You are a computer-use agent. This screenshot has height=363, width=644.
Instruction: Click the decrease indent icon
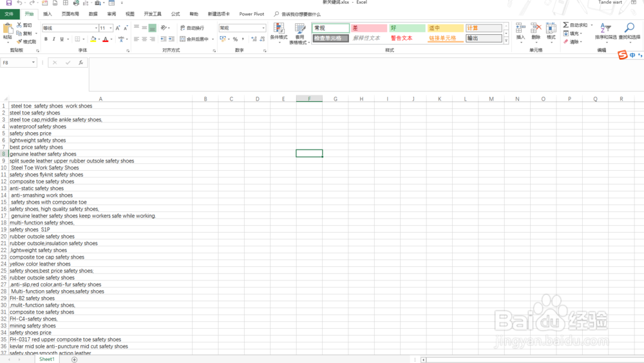164,39
